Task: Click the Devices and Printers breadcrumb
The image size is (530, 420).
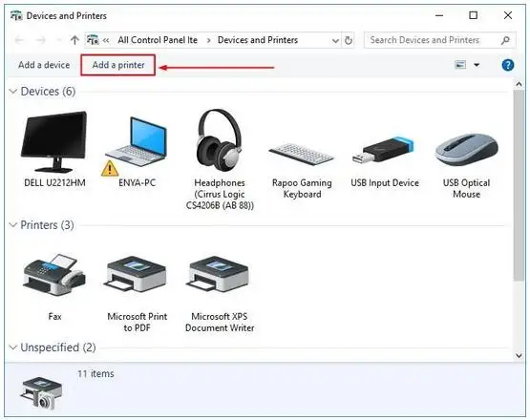Action: 258,40
